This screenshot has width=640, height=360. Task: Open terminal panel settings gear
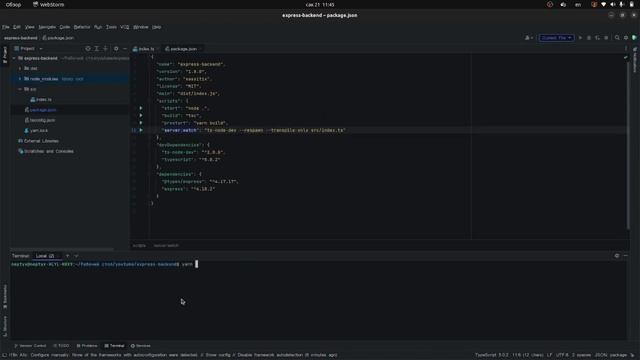[617, 256]
